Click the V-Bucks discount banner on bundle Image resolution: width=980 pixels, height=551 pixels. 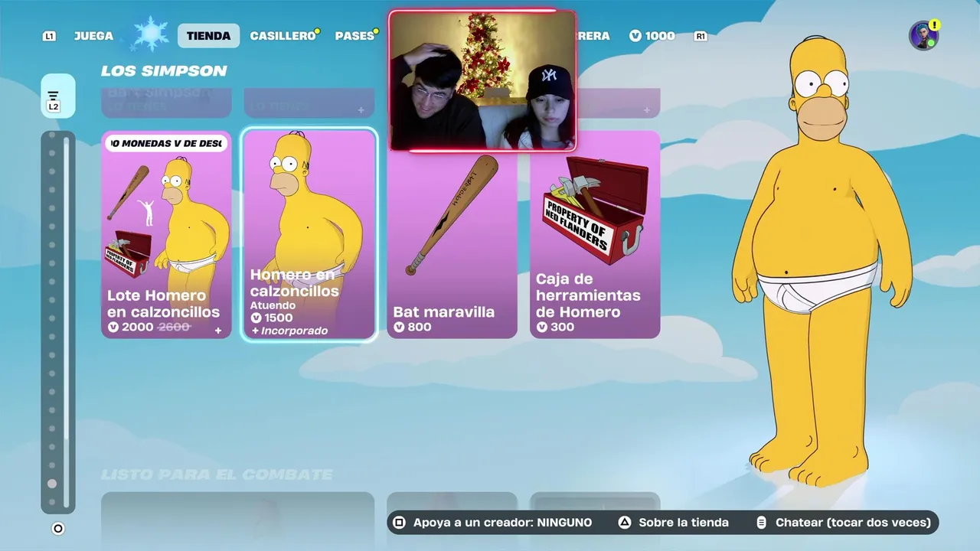[166, 143]
